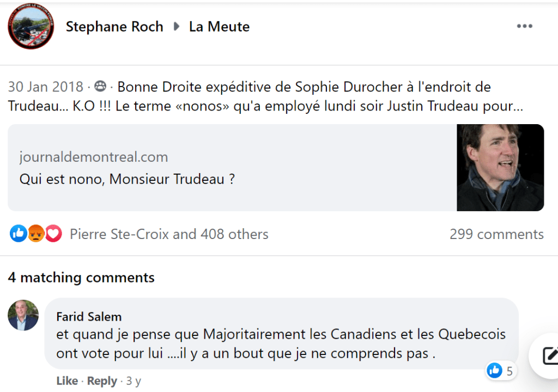The width and height of the screenshot is (558, 392).
Task: Click the 30 Jan 2018 post date
Action: pos(46,87)
